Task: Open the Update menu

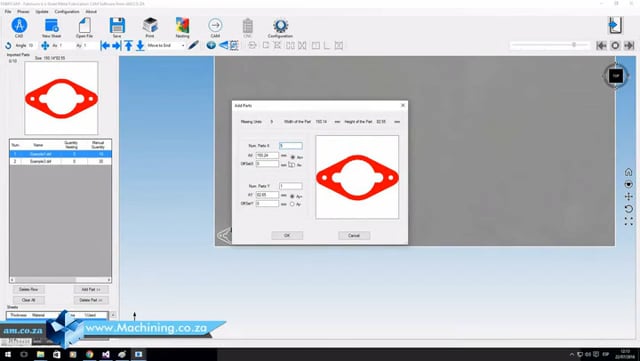Action: [x=42, y=11]
